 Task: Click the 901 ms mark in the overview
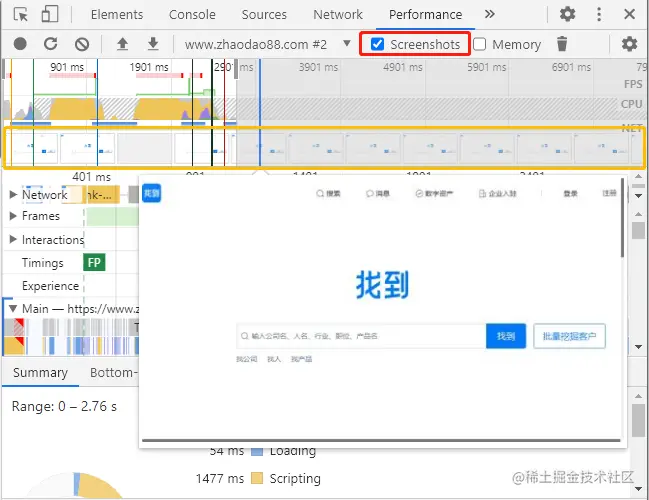pos(67,67)
